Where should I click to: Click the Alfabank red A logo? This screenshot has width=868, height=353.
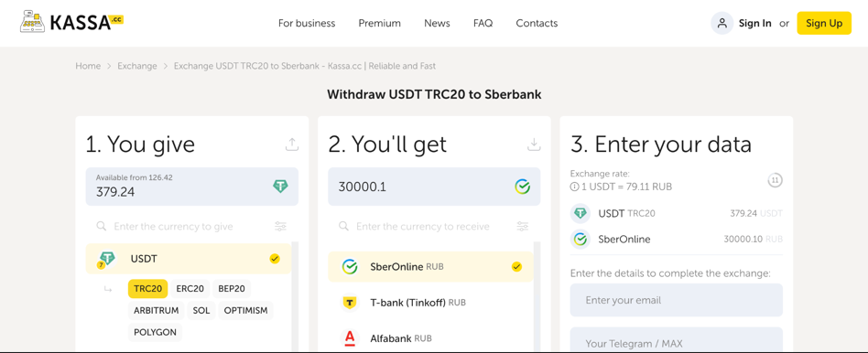pos(350,337)
